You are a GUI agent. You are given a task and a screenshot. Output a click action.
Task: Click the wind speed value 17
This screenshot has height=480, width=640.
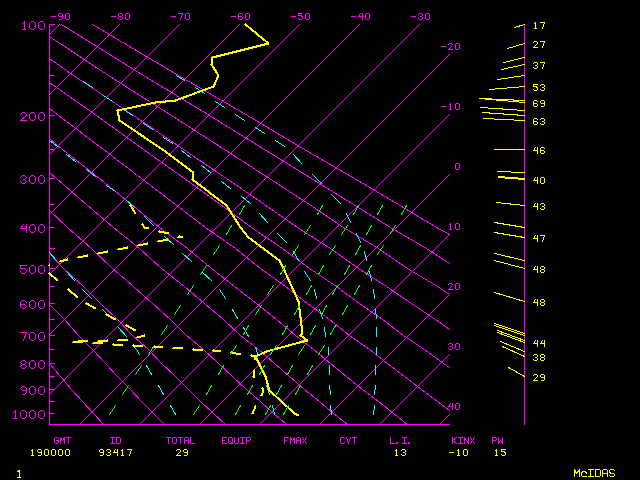pos(538,25)
